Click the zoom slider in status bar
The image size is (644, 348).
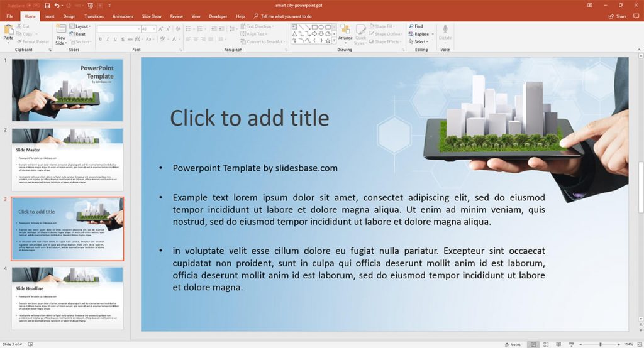(600, 344)
